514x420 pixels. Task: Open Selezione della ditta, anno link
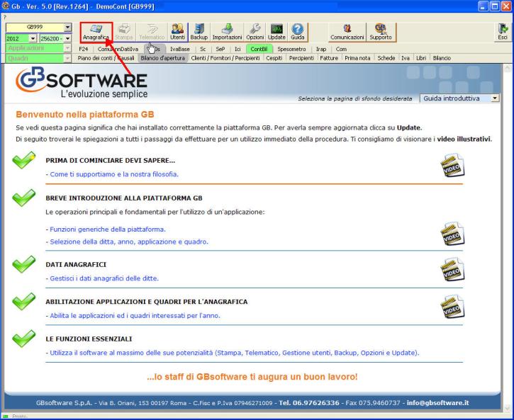coord(129,242)
